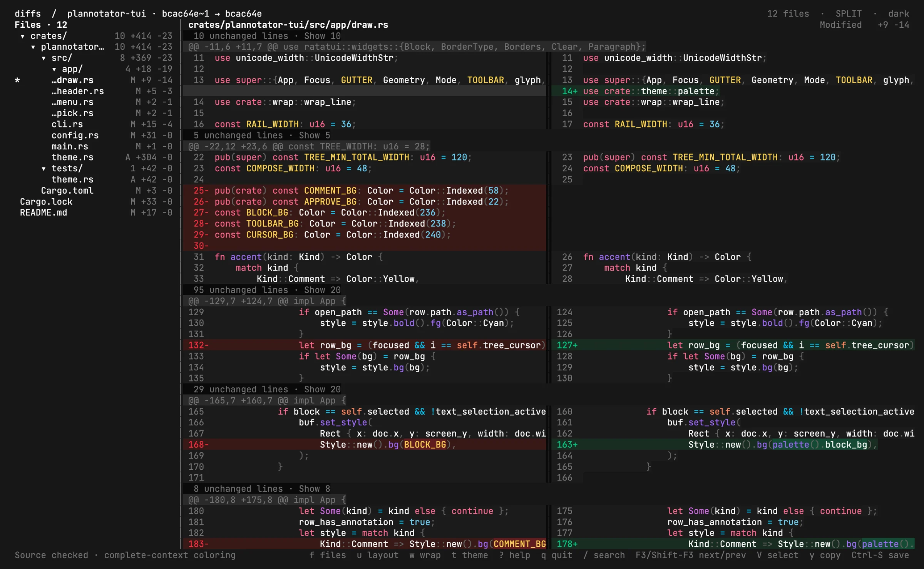Open Cargo.lock diff
This screenshot has height=569, width=924.
click(46, 202)
